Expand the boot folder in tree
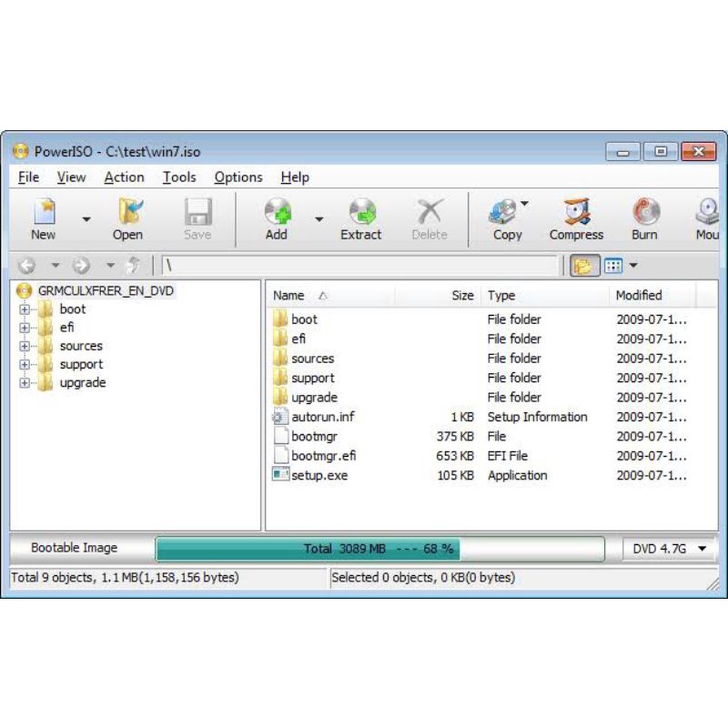728x728 pixels. [25, 309]
